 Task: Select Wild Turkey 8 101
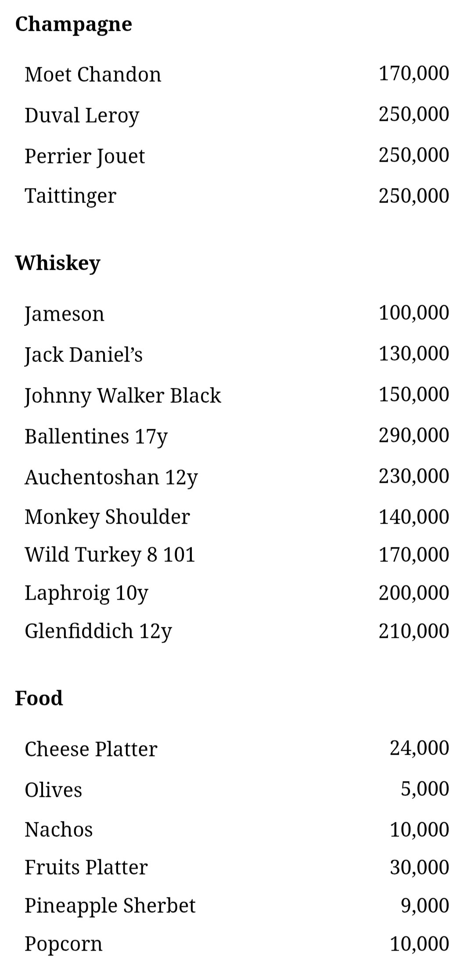(237, 554)
